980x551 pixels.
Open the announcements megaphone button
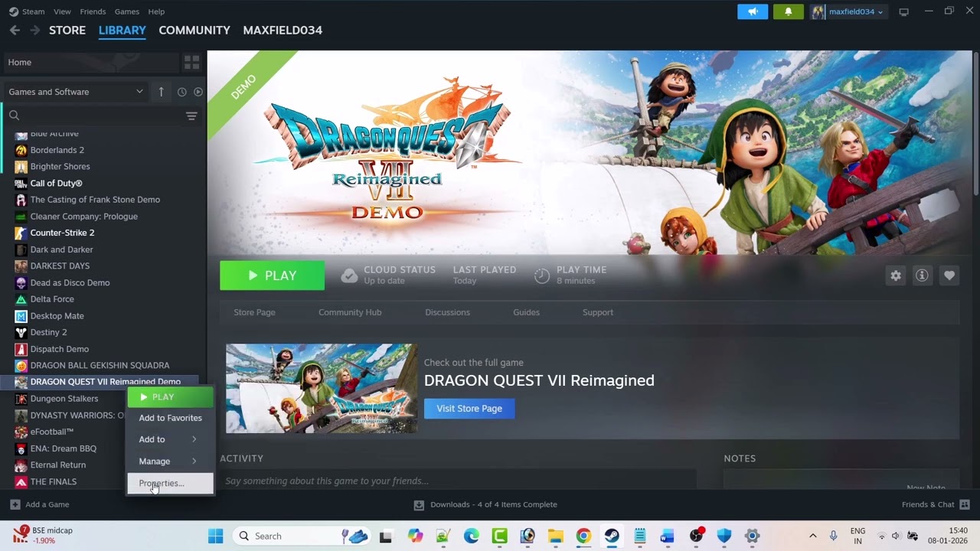click(x=753, y=11)
